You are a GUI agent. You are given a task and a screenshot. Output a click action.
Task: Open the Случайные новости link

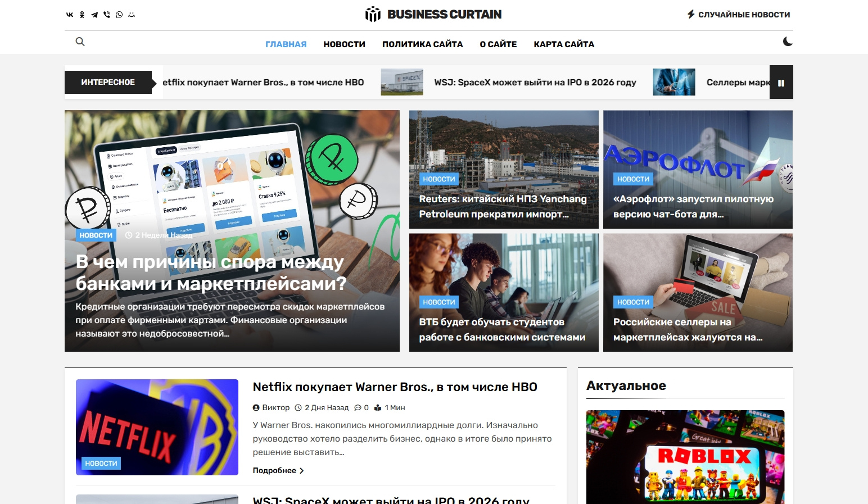(x=744, y=15)
